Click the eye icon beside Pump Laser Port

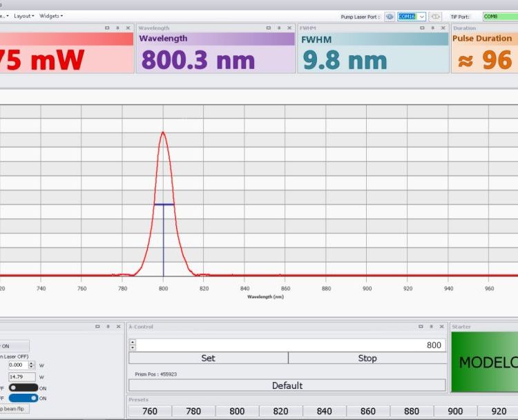(x=390, y=17)
